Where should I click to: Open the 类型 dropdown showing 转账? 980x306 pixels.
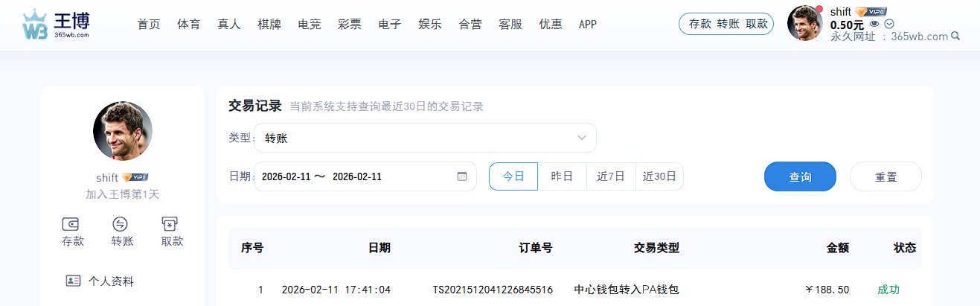point(425,138)
